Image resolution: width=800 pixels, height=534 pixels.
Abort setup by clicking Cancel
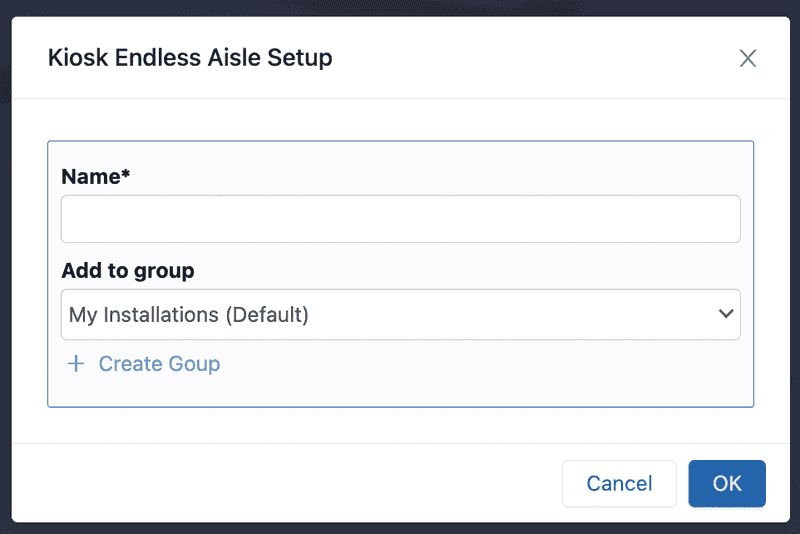tap(619, 484)
